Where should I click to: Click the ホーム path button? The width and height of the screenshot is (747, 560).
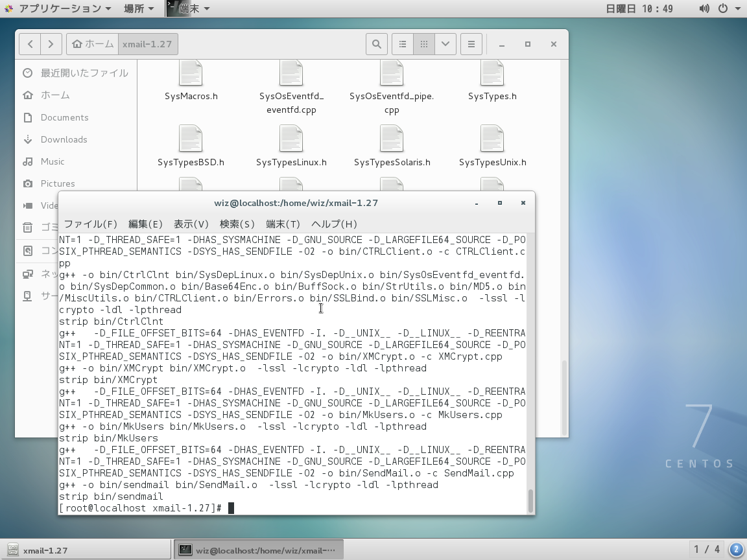tap(93, 44)
